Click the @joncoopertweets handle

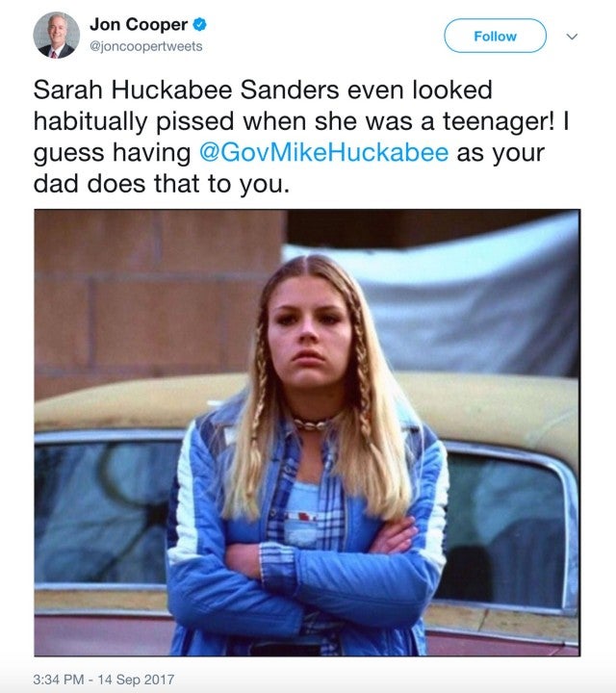(145, 45)
